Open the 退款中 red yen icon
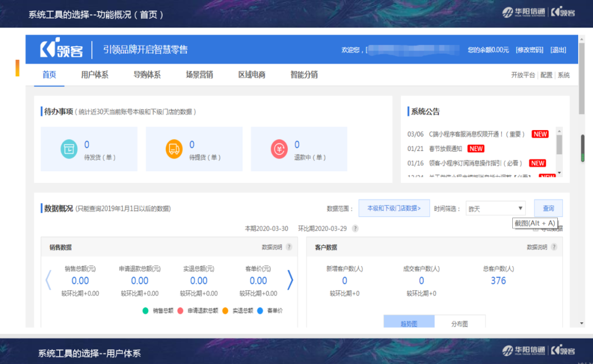 tap(279, 149)
